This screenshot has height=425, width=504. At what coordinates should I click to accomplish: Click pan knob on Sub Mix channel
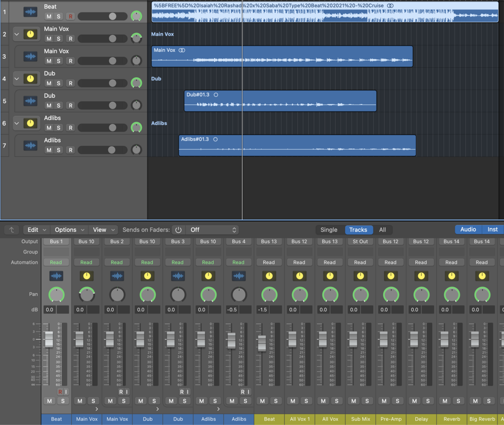(x=360, y=295)
